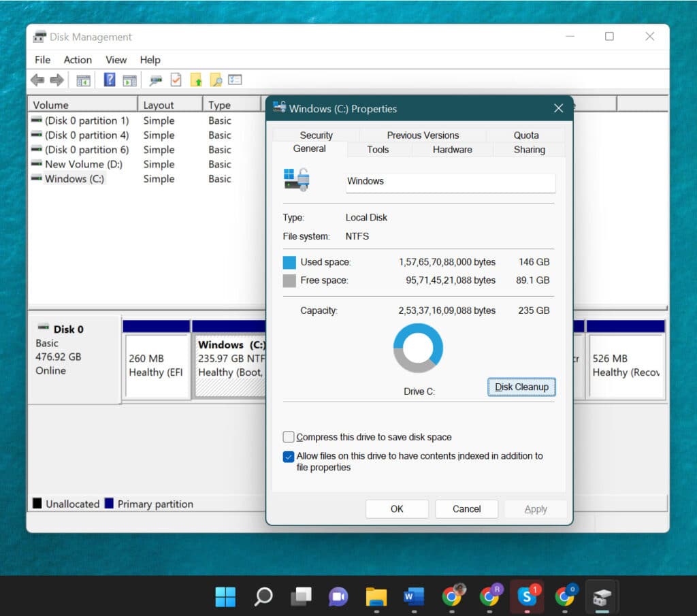Switch to the Tools tab
Image resolution: width=697 pixels, height=616 pixels.
pos(378,150)
